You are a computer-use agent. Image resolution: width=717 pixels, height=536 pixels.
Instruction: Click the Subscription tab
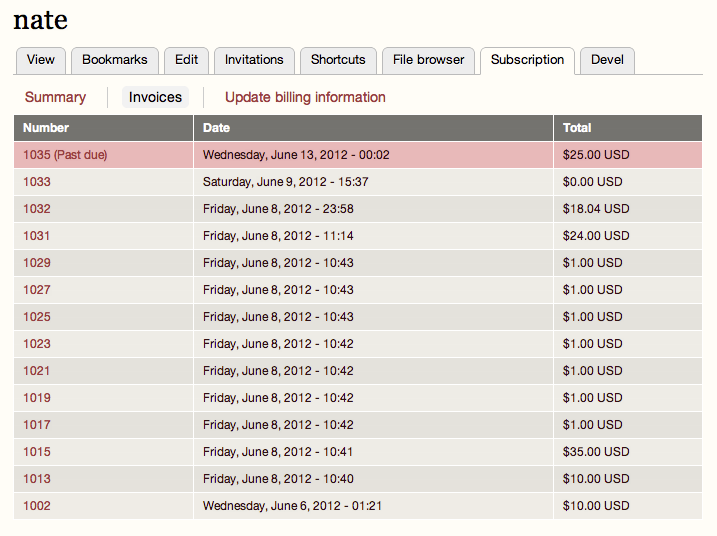(x=527, y=60)
